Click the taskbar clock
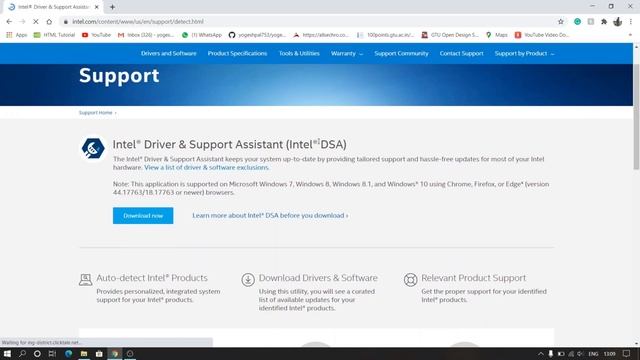The height and width of the screenshot is (360, 640). coord(609,354)
